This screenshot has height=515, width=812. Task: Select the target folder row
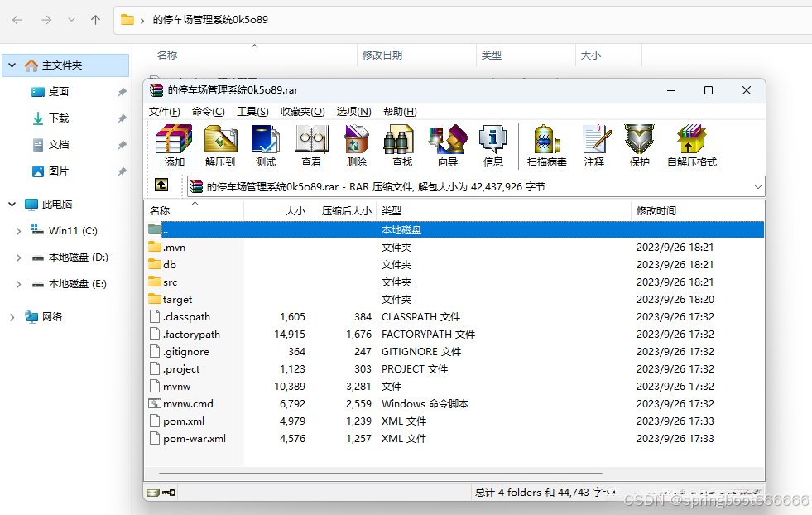(454, 299)
